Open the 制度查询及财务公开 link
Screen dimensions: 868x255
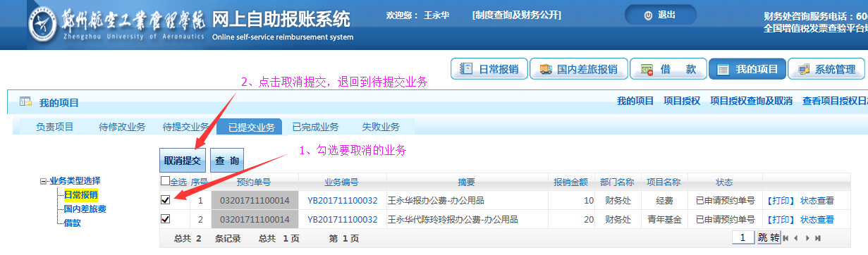click(516, 15)
